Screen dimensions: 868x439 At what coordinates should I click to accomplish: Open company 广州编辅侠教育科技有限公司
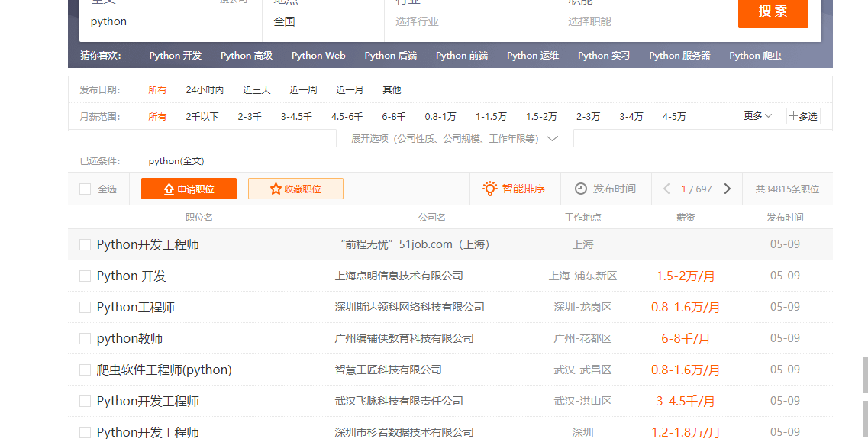point(404,338)
